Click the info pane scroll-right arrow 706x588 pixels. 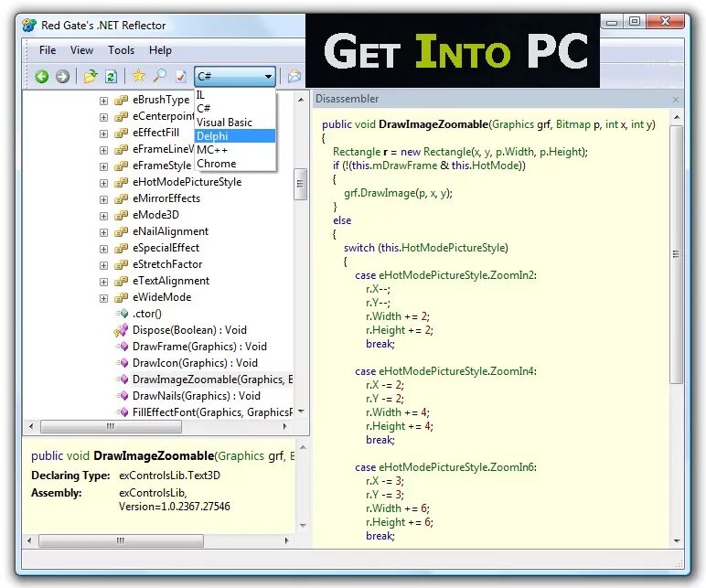[x=286, y=540]
